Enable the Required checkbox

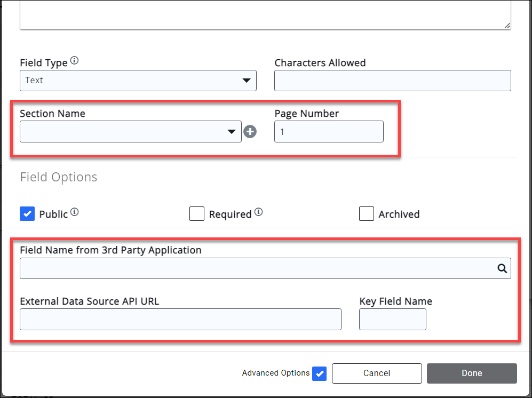click(x=197, y=214)
